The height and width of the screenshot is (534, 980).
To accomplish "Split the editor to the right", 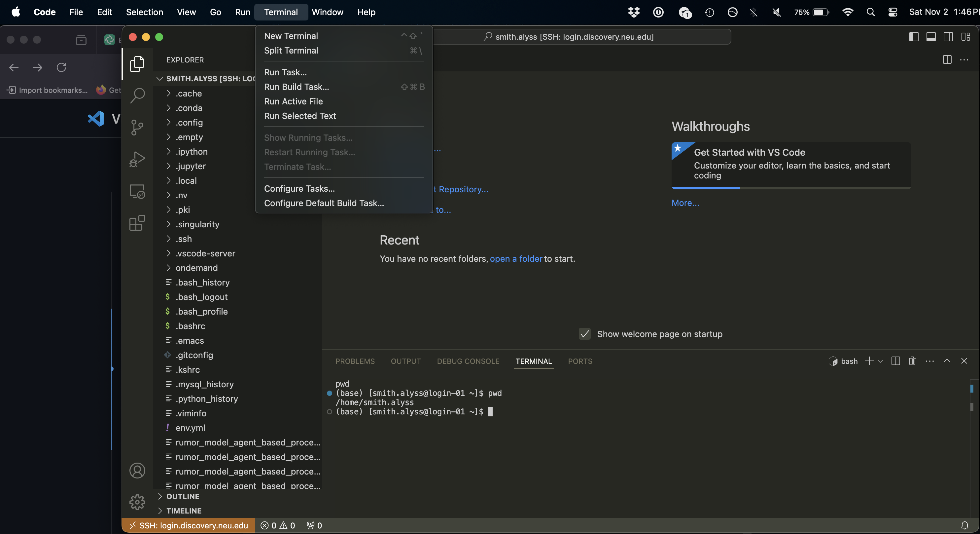I will pyautogui.click(x=947, y=60).
